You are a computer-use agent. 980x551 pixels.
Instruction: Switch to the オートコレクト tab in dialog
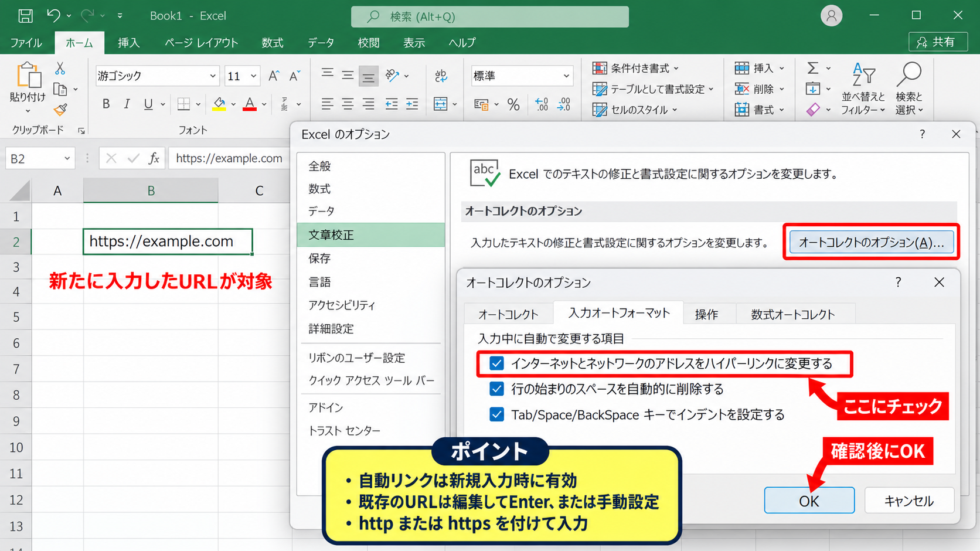[x=508, y=314]
